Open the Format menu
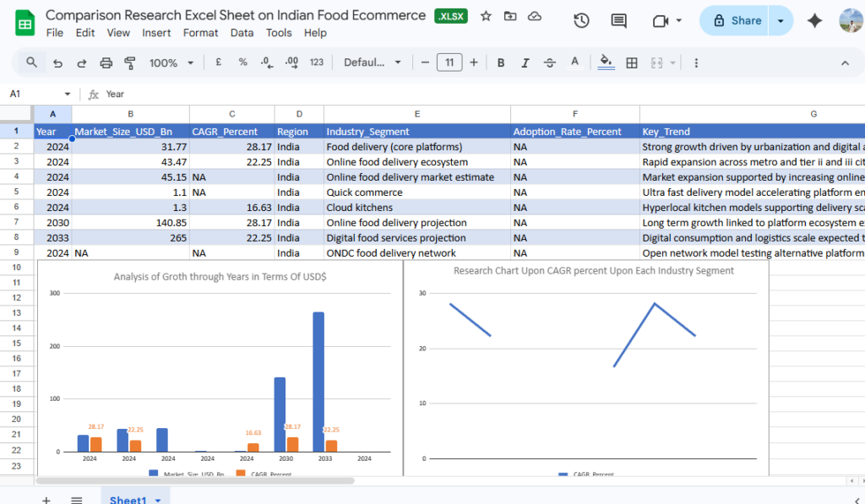The width and height of the screenshot is (865, 504). [x=200, y=33]
